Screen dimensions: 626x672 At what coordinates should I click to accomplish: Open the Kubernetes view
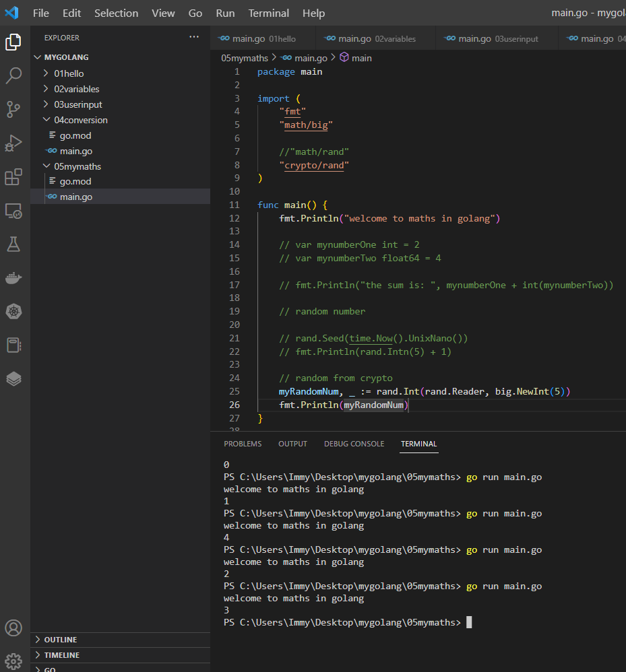(x=13, y=312)
